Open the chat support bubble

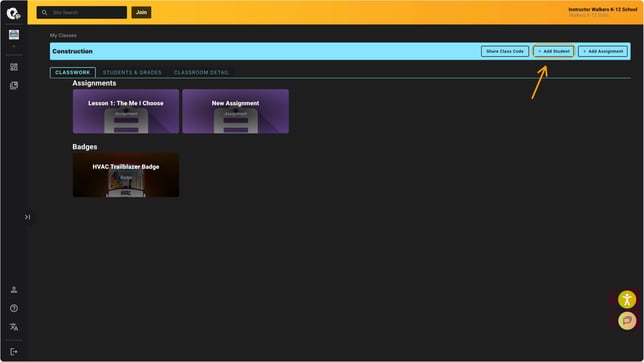pos(627,320)
